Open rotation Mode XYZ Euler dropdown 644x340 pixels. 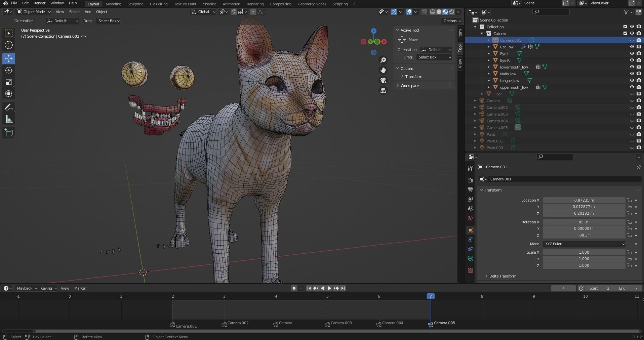pyautogui.click(x=584, y=244)
